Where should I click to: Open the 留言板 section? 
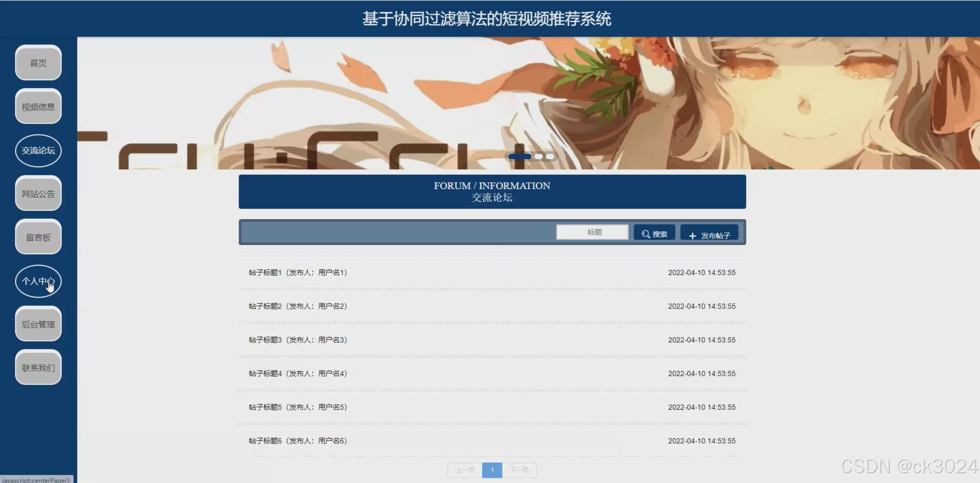coord(38,237)
